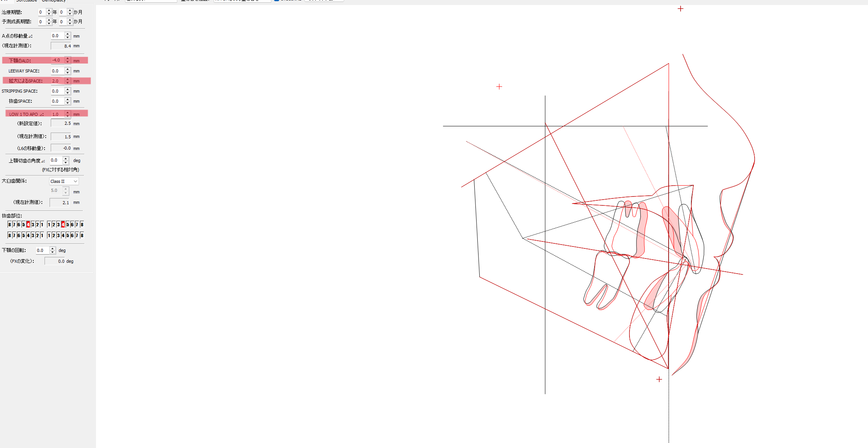
Task: Click the 拡大によるSPACE input showing 2.0
Action: (x=58, y=81)
